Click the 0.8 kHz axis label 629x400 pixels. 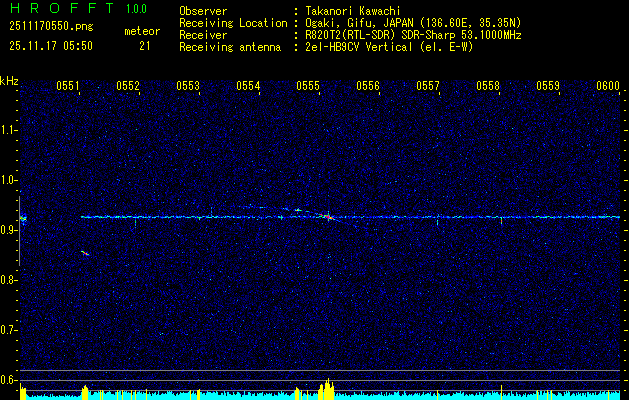click(x=8, y=280)
